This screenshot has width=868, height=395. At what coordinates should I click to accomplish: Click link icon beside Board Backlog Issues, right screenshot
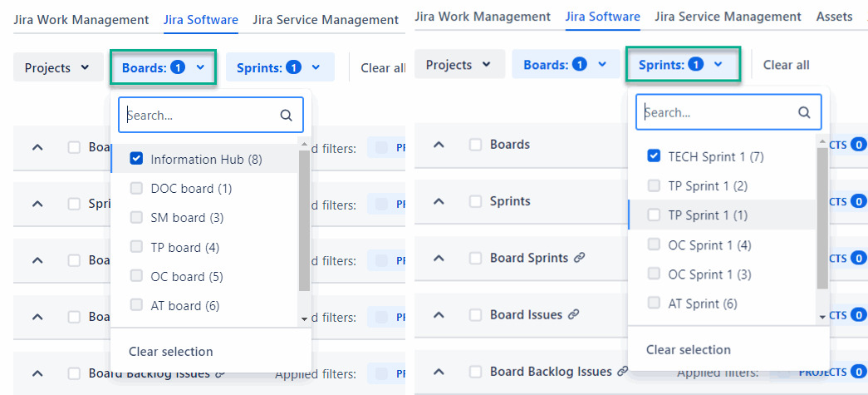point(623,371)
